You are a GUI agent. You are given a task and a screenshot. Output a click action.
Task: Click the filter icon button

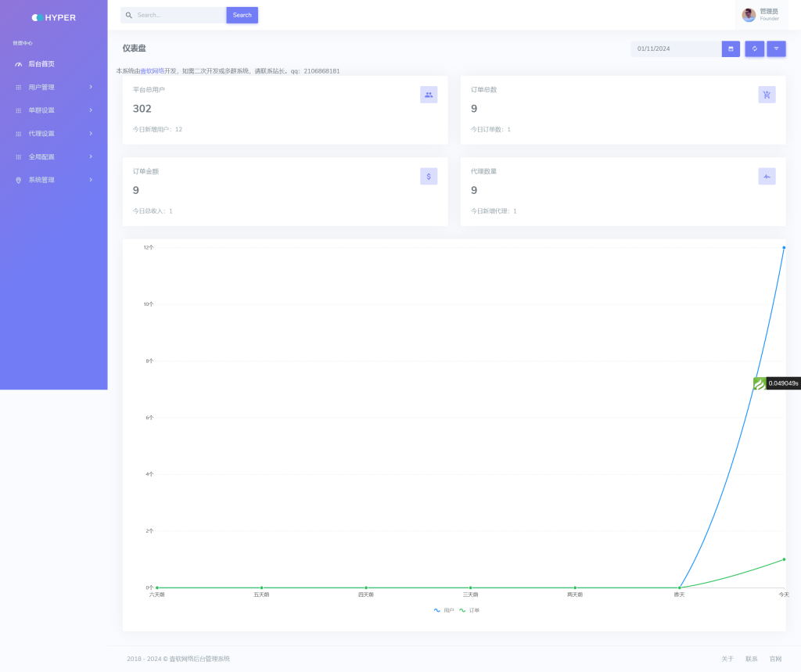click(776, 49)
